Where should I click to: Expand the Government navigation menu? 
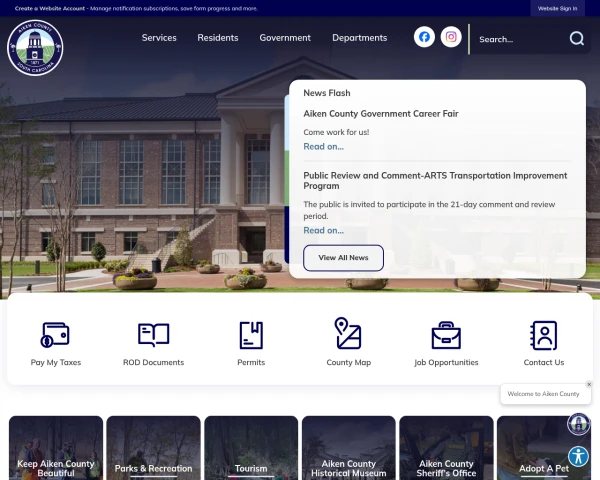pos(285,38)
